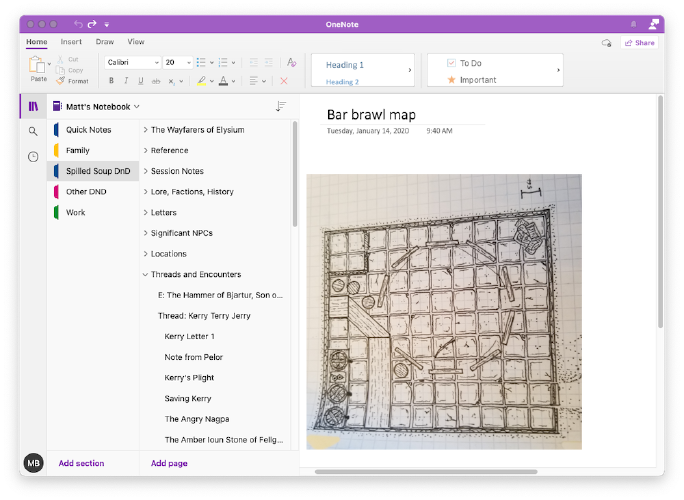Open the quick access customize arrow
684x500 pixels.
tap(107, 25)
